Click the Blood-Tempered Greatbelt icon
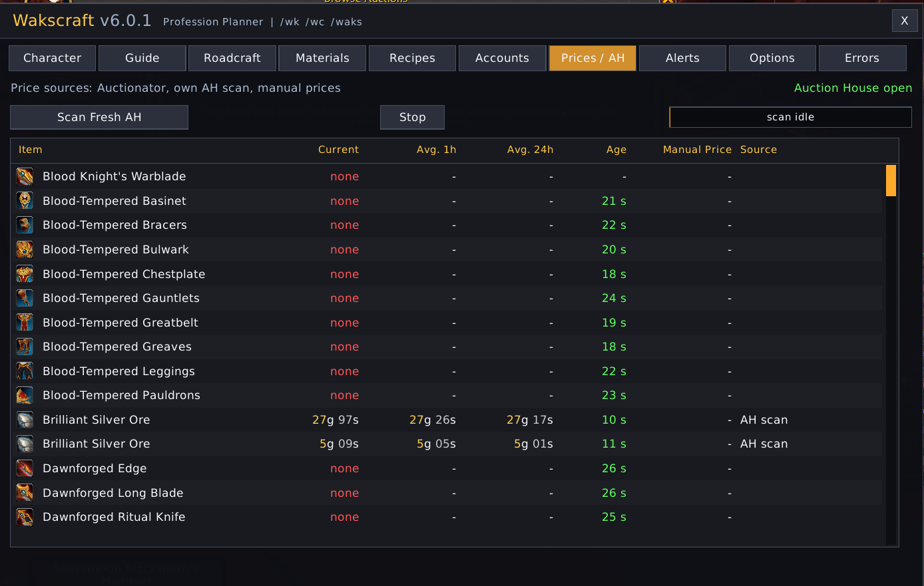This screenshot has height=586, width=924. pos(25,323)
